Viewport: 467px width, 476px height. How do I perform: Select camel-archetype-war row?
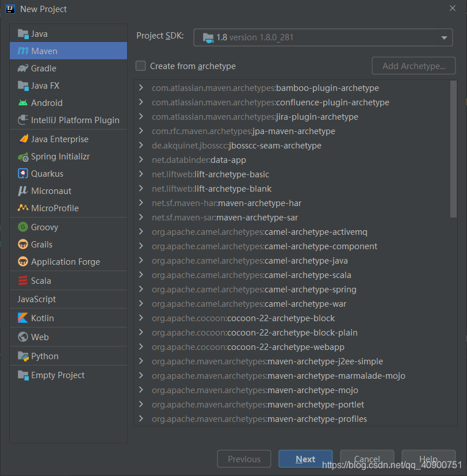pyautogui.click(x=292, y=304)
